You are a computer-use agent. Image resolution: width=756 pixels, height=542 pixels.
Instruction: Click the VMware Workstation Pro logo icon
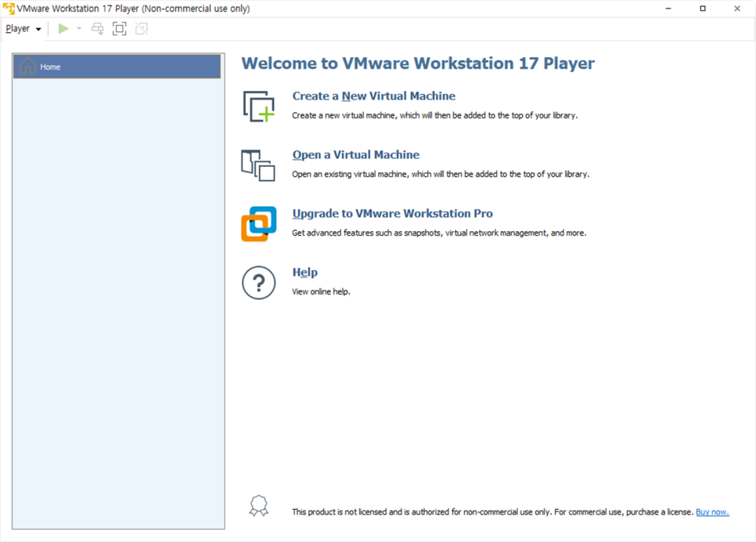pos(259,224)
